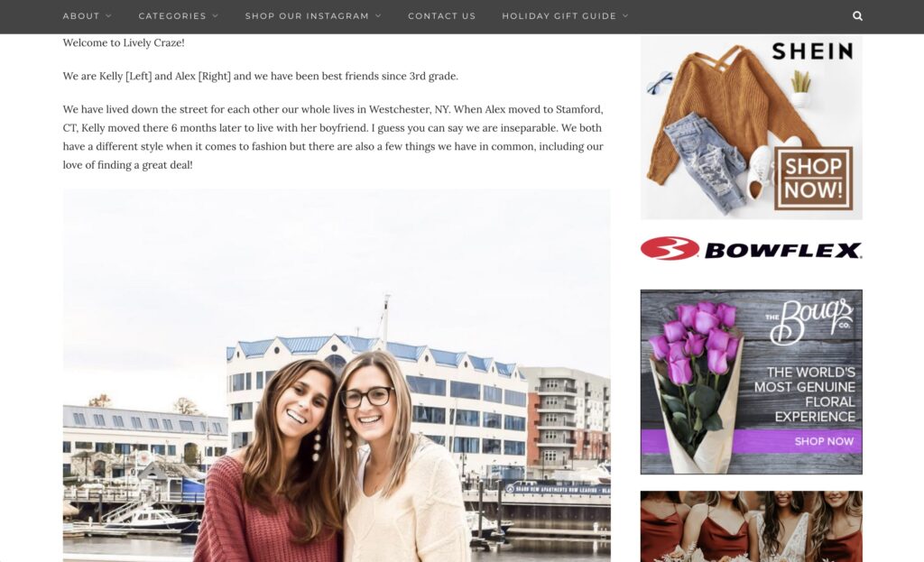Image resolution: width=924 pixels, height=562 pixels.
Task: Click The Bouqs Co. script logo
Action: tap(811, 322)
